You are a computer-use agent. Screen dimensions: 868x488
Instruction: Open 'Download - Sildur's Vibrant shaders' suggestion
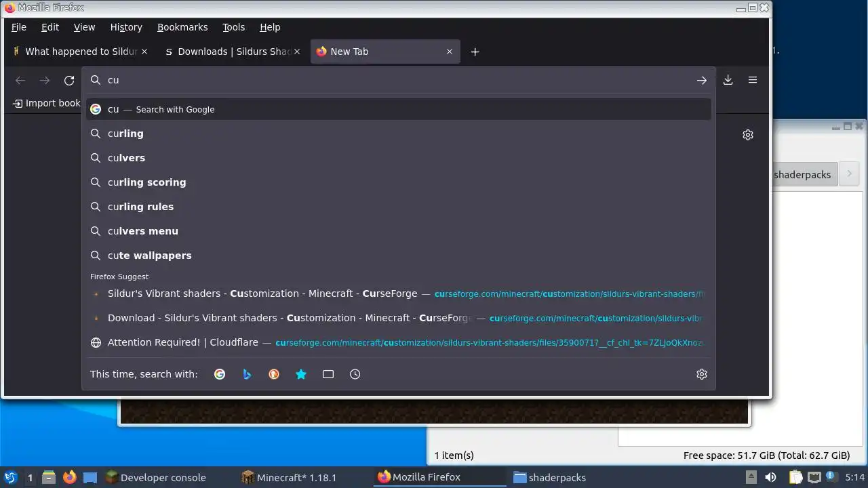pyautogui.click(x=399, y=318)
